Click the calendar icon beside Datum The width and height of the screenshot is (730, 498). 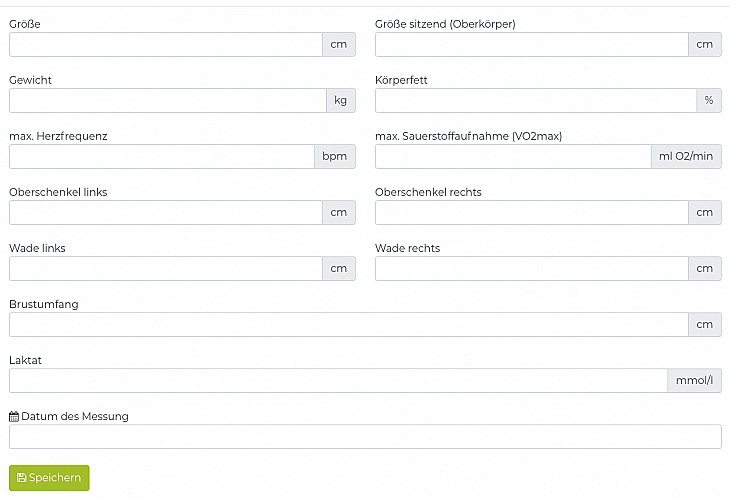click(x=14, y=417)
